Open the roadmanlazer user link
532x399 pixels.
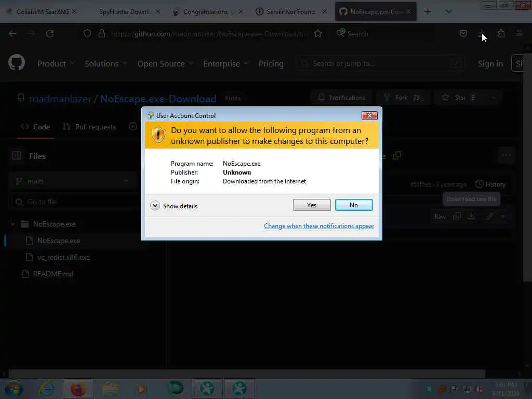pyautogui.click(x=60, y=99)
